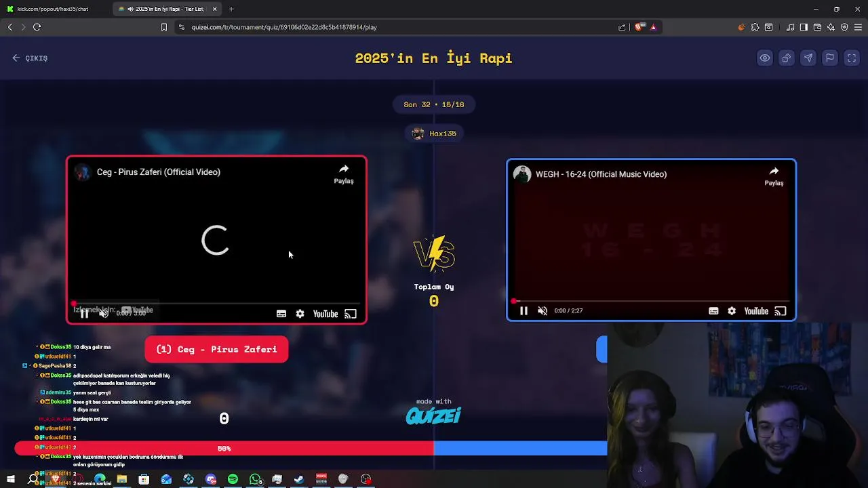Viewport: 868px width, 488px height.
Task: Open the Brave Wallet icon
Action: pos(817,27)
